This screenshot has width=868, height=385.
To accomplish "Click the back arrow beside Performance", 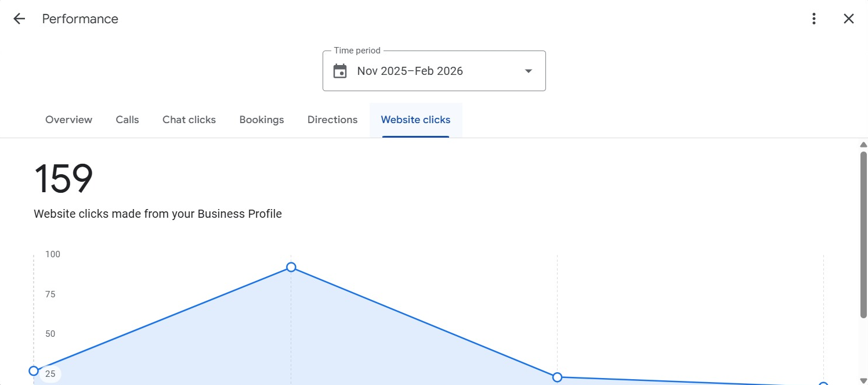I will point(19,19).
